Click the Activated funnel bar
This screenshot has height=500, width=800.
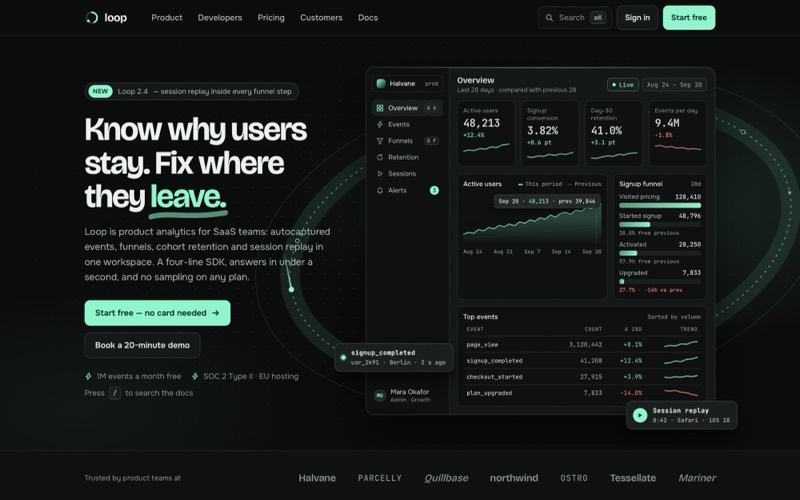[660, 253]
